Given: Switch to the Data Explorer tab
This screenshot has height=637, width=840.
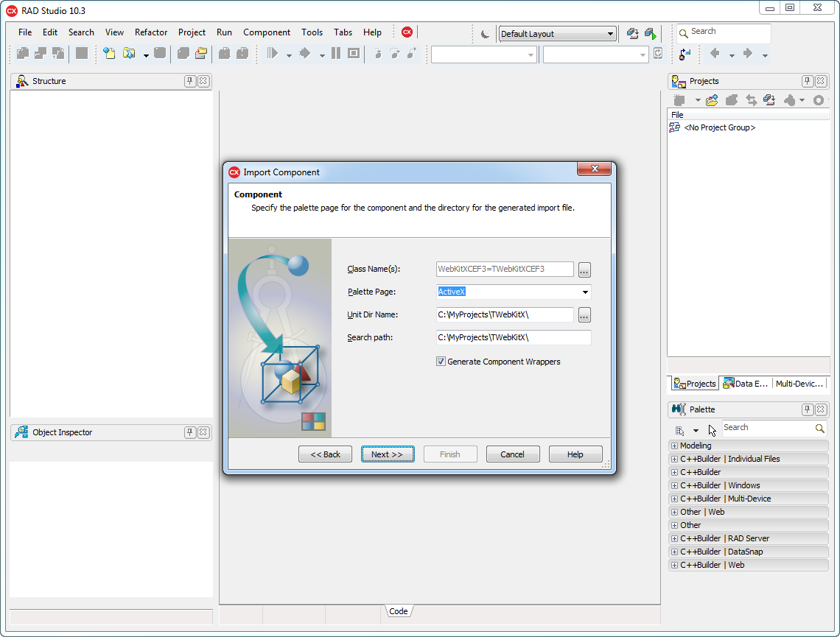Looking at the screenshot, I should [746, 383].
